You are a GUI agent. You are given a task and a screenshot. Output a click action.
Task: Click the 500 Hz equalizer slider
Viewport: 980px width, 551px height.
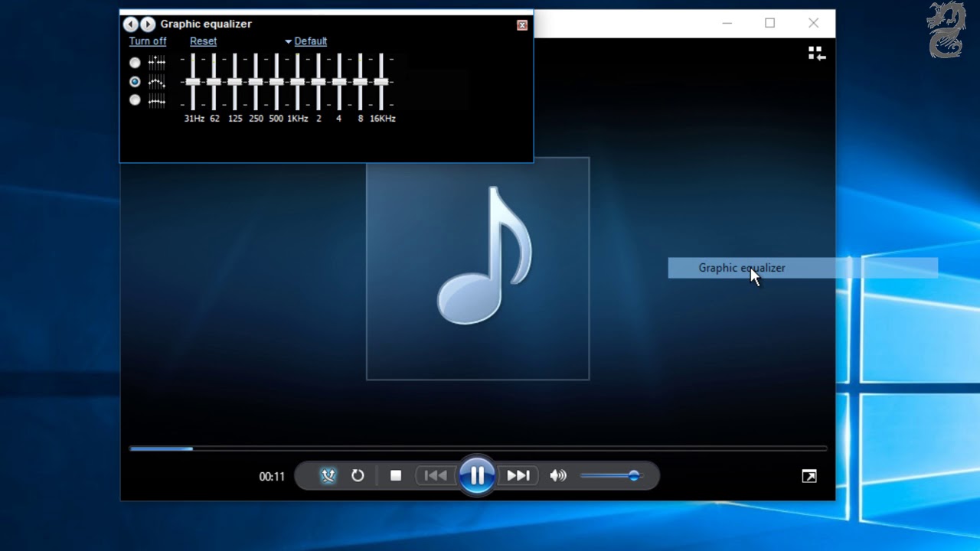[x=276, y=82]
